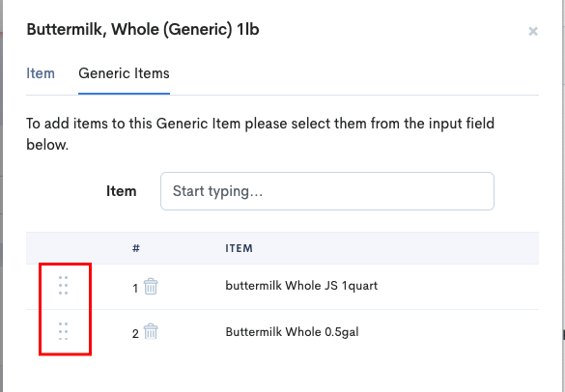The width and height of the screenshot is (565, 392).
Task: Click row number 2 in the list
Action: tap(135, 334)
